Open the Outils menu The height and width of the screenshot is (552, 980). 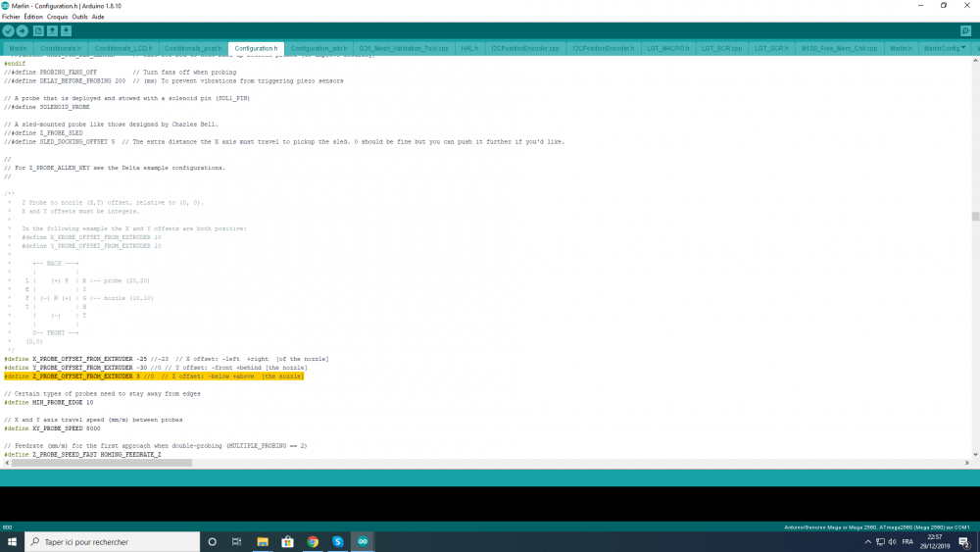[x=79, y=17]
